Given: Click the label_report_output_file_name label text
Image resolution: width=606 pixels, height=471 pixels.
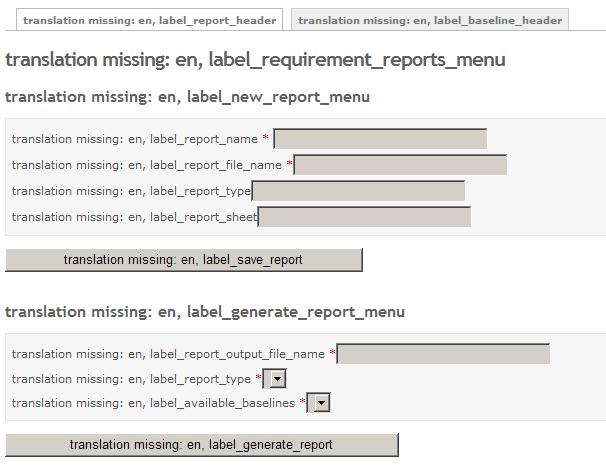Looking at the screenshot, I should coord(168,354).
